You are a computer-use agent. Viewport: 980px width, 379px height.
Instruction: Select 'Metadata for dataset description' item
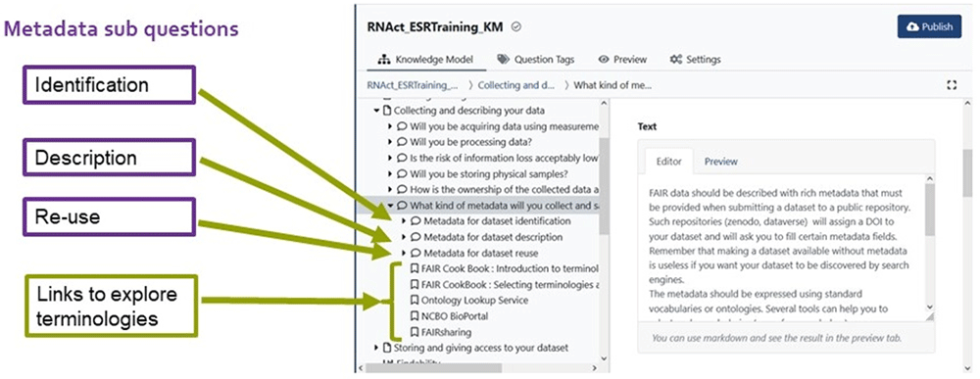pyautogui.click(x=493, y=237)
